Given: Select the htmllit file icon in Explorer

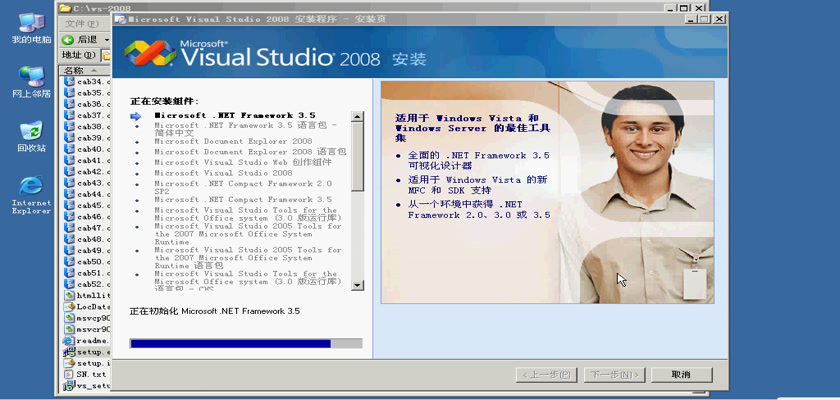Looking at the screenshot, I should click(70, 296).
